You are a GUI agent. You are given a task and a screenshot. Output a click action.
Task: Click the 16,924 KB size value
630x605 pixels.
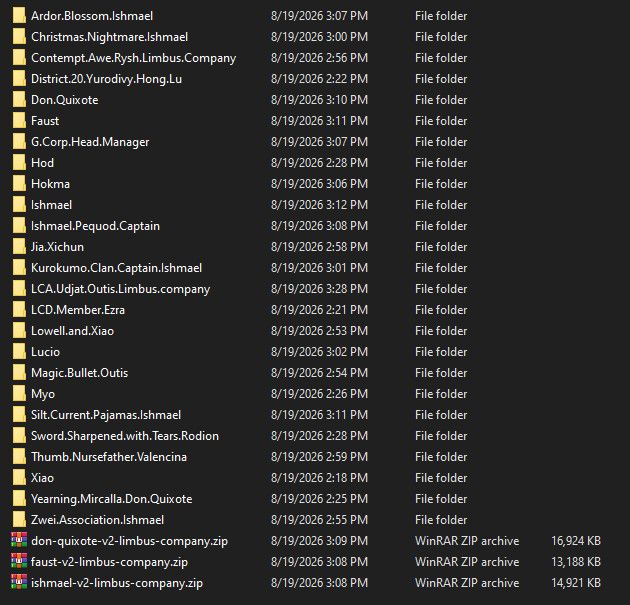[576, 541]
